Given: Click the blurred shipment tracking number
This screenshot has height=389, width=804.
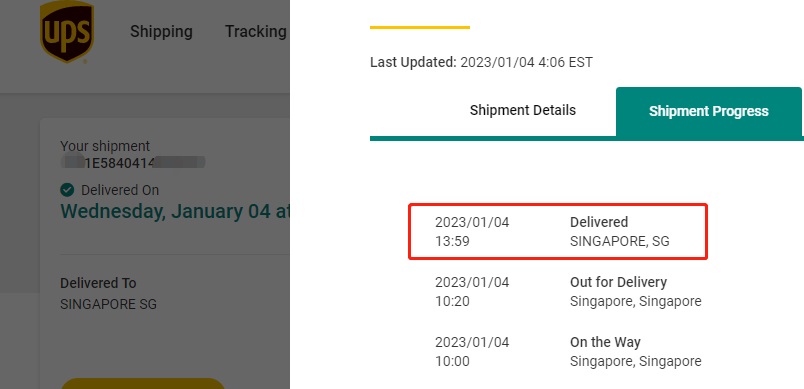Looking at the screenshot, I should click(x=133, y=163).
